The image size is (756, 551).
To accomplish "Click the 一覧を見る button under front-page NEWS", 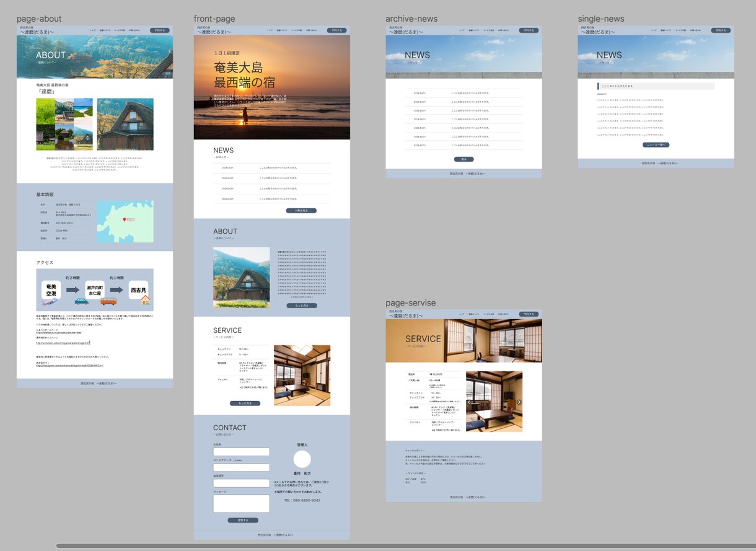I will 301,211.
